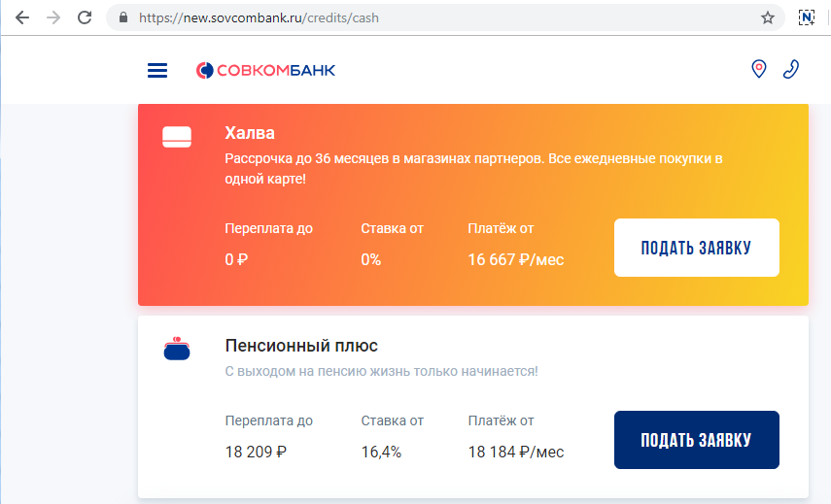This screenshot has width=831, height=504.
Task: Apply for Халва with the white ПОДАТЬ ЗАЯВКУ button
Action: point(696,248)
